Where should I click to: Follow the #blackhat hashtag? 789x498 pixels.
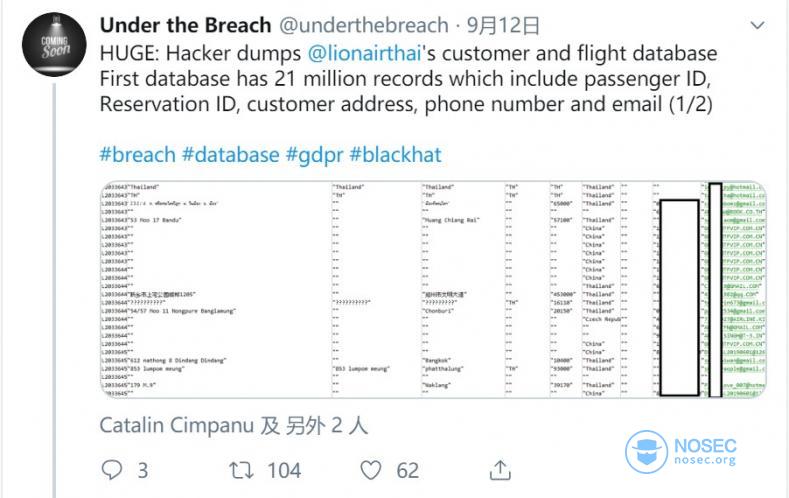click(396, 154)
